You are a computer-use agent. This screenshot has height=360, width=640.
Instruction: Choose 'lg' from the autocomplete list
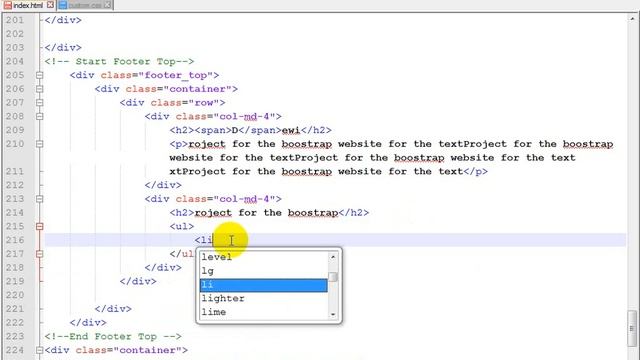[264, 271]
